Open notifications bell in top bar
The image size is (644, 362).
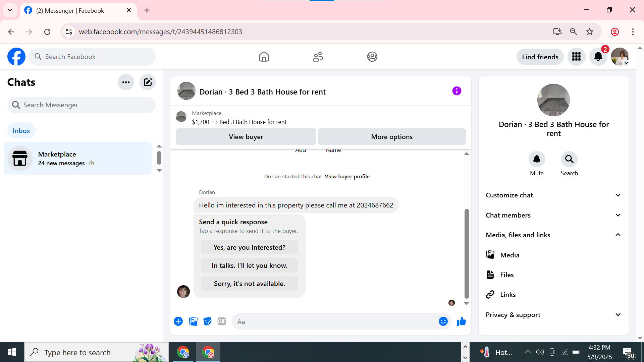tap(598, 57)
